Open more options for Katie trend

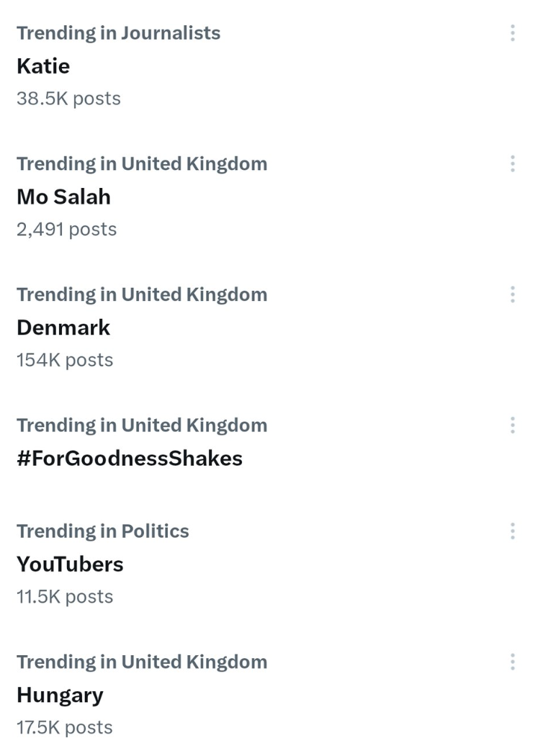512,33
